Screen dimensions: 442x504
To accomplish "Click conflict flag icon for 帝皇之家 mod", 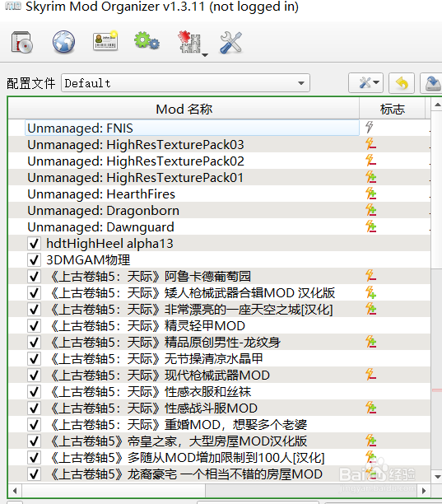I will 370,441.
